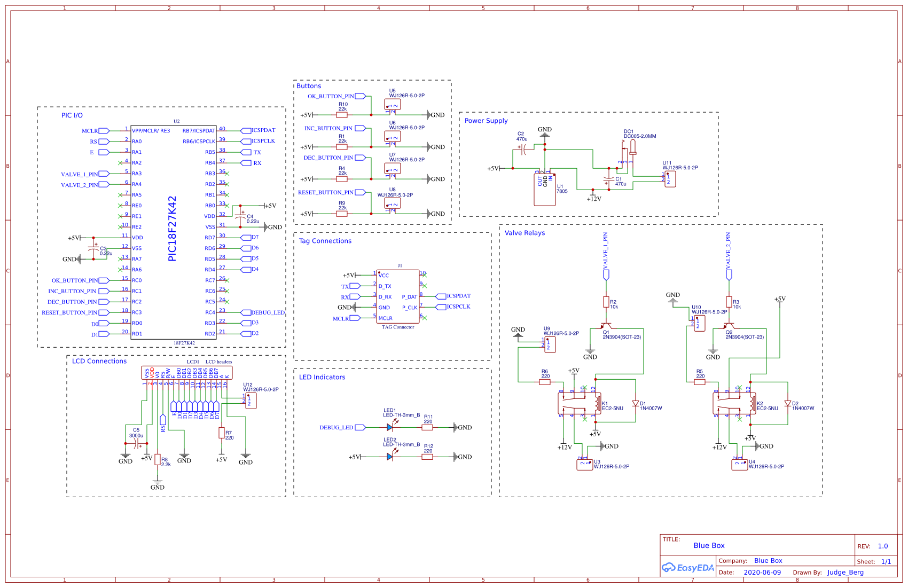Select the Blue Box title text

point(709,546)
